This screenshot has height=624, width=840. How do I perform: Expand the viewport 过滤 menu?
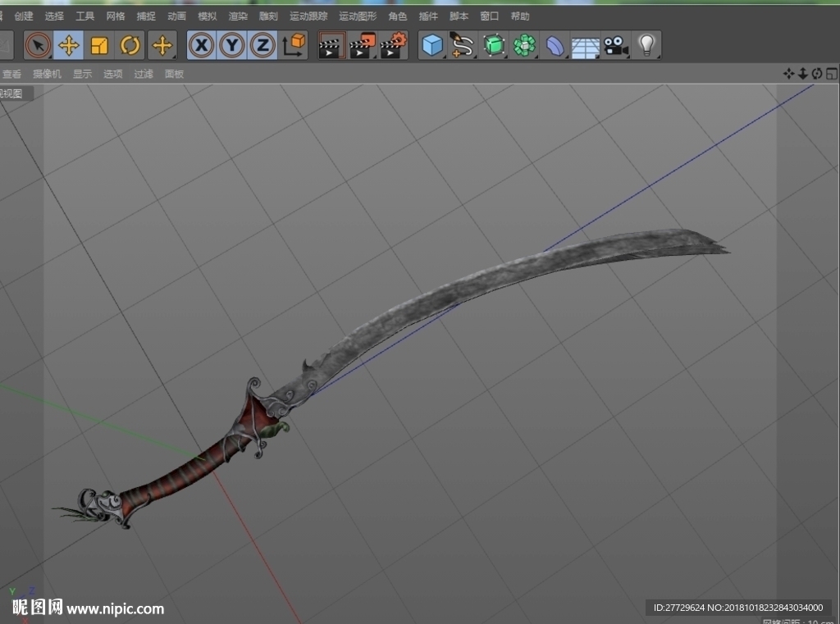pyautogui.click(x=144, y=74)
